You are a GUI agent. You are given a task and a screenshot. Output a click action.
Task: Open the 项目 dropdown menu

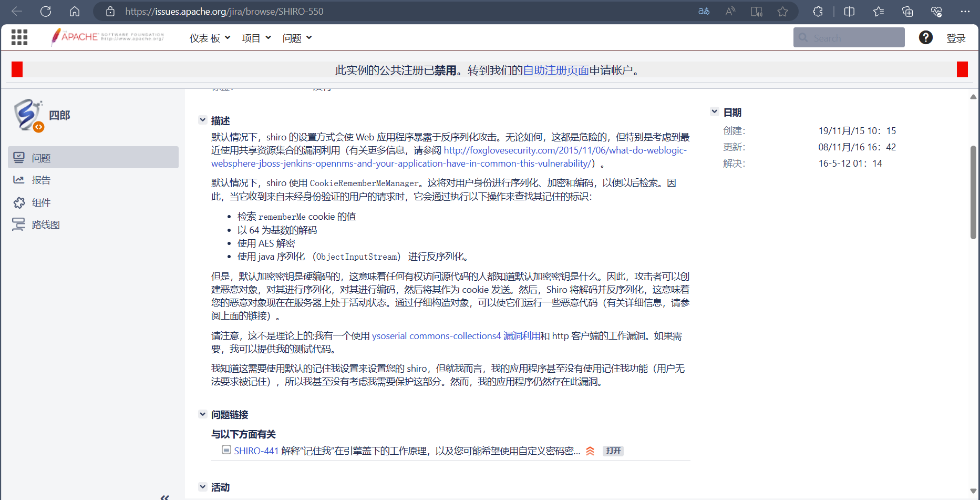click(256, 38)
